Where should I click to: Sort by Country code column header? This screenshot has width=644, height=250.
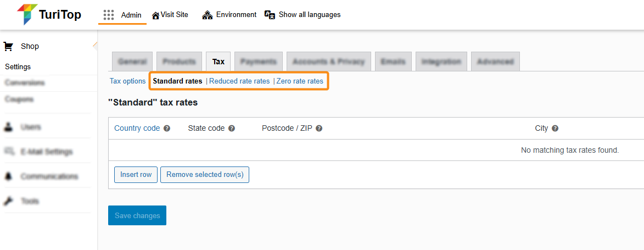click(x=137, y=129)
